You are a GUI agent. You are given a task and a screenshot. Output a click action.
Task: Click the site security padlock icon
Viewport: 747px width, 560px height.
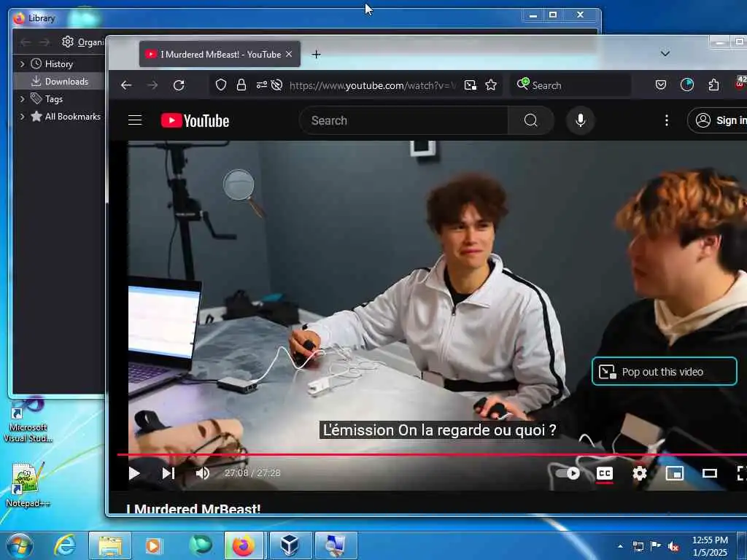coord(241,85)
